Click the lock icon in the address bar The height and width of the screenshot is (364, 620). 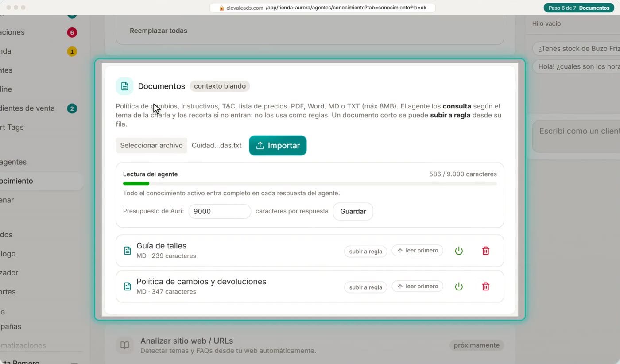point(222,8)
